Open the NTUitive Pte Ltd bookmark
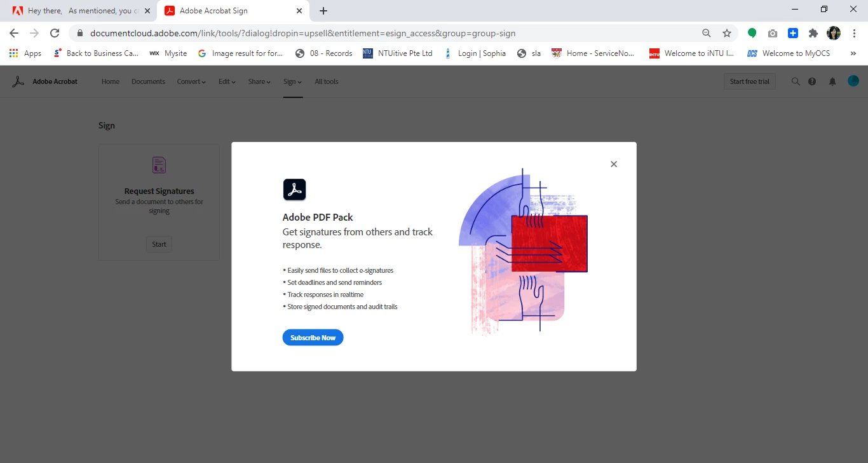868x463 pixels. 398,53
